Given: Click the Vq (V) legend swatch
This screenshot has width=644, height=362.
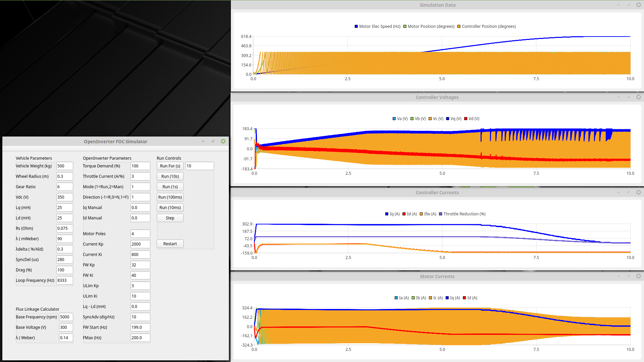Looking at the screenshot, I should 447,119.
